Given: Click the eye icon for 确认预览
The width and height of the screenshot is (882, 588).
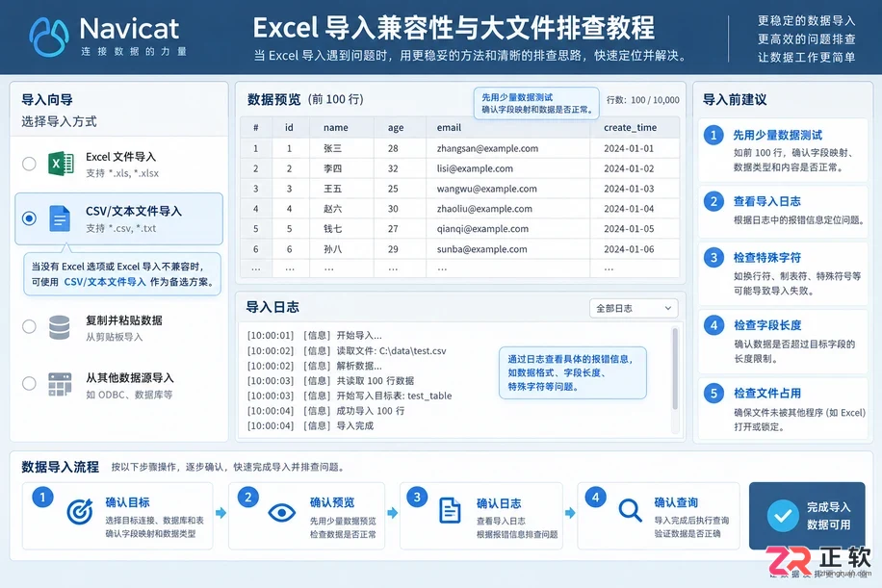Looking at the screenshot, I should (282, 512).
